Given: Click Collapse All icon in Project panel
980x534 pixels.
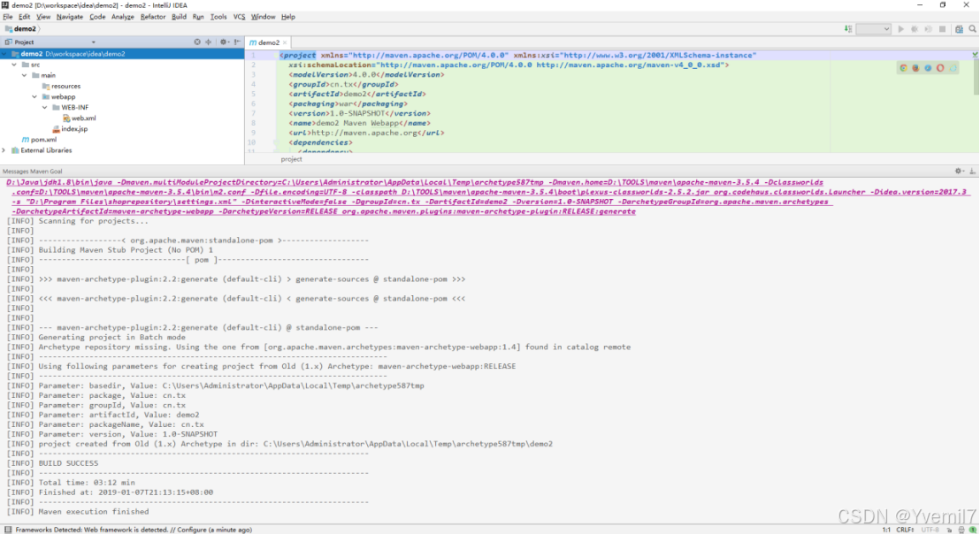Looking at the screenshot, I should tap(208, 42).
